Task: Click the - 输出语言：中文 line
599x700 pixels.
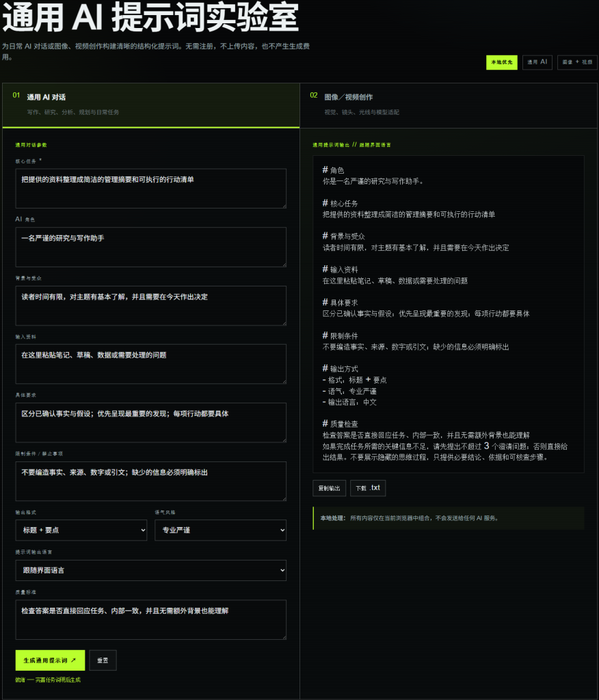Action: coord(349,402)
